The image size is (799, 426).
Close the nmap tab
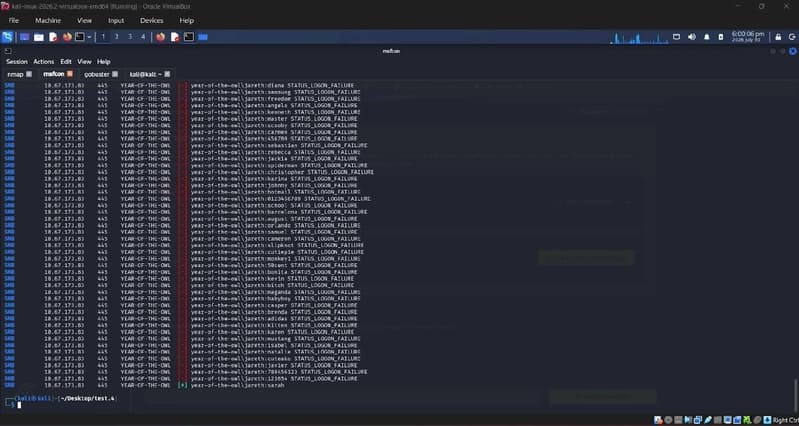(29, 74)
